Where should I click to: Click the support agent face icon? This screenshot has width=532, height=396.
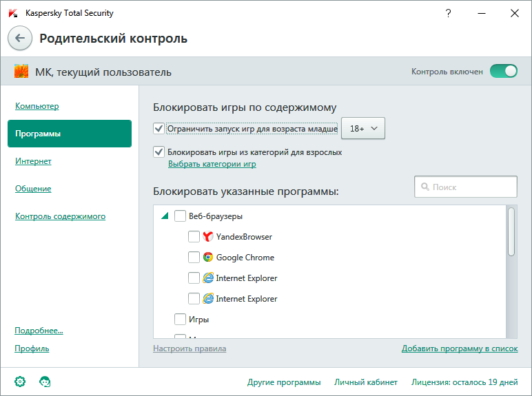coord(45,382)
